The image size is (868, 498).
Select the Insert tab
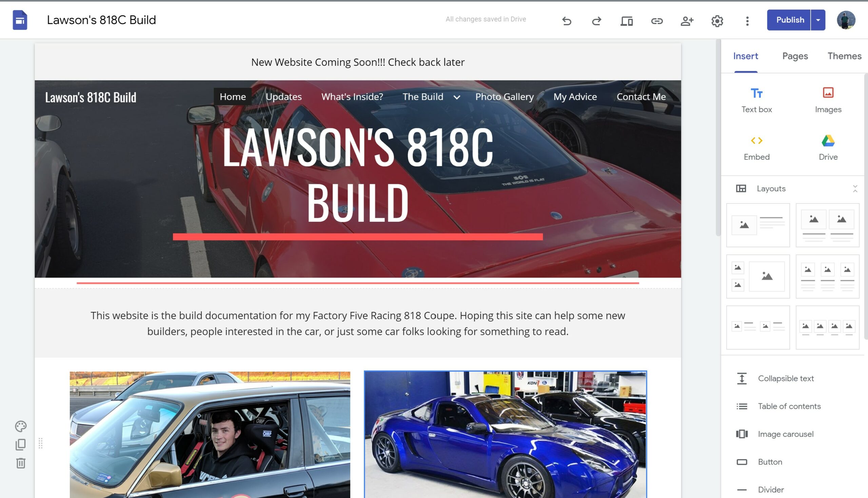(x=746, y=56)
